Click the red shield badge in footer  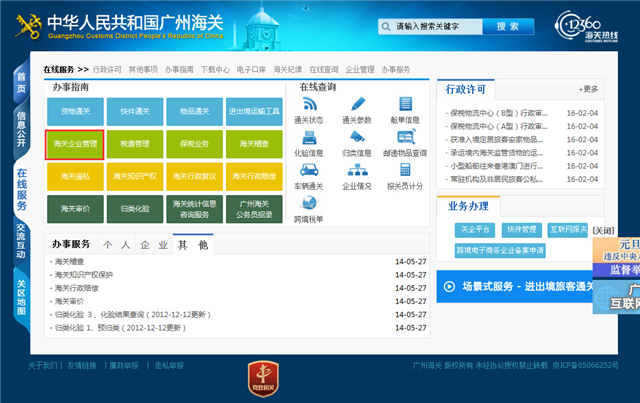point(263,379)
